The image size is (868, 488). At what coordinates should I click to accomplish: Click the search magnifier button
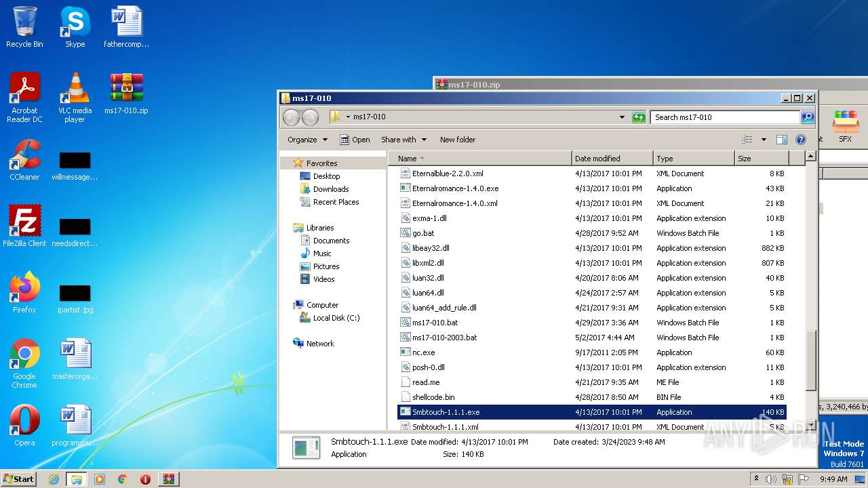coord(807,117)
